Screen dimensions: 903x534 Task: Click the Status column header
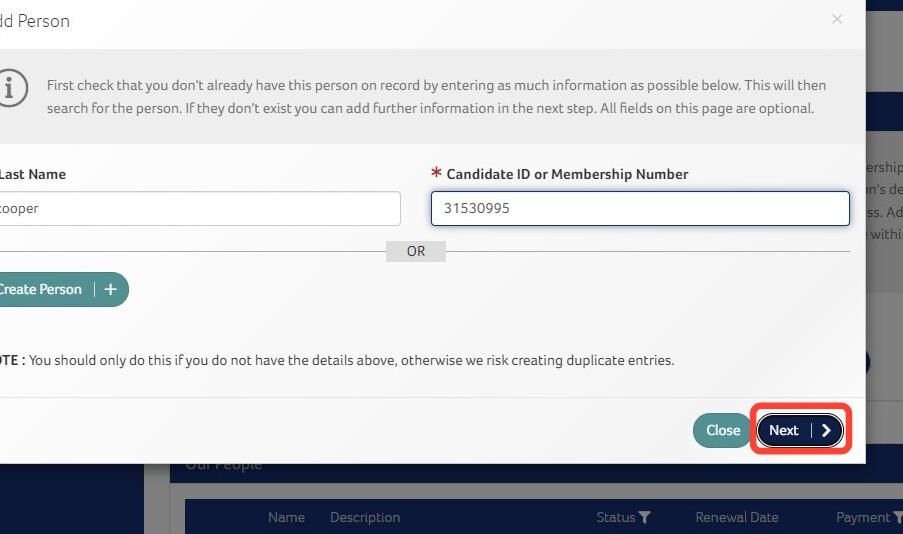pyautogui.click(x=616, y=517)
